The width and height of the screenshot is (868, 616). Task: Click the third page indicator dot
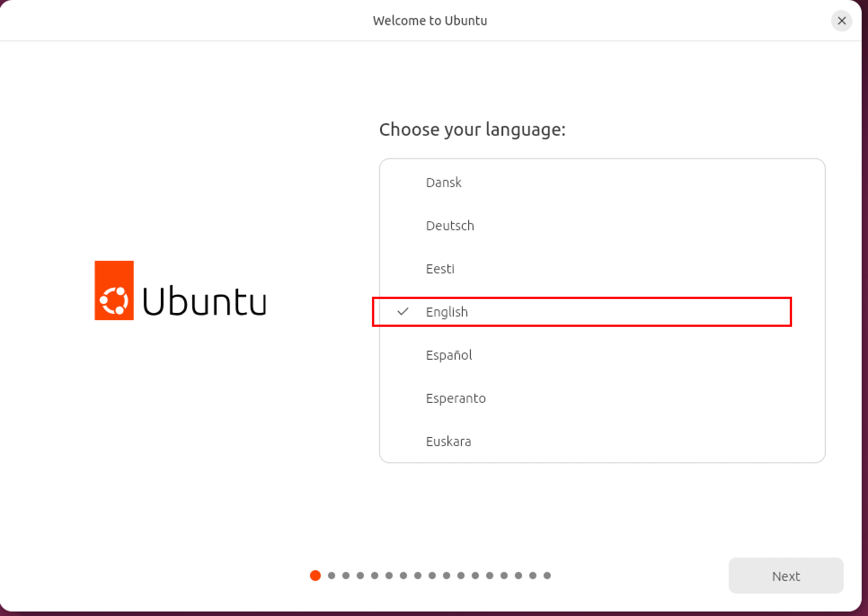coord(346,576)
